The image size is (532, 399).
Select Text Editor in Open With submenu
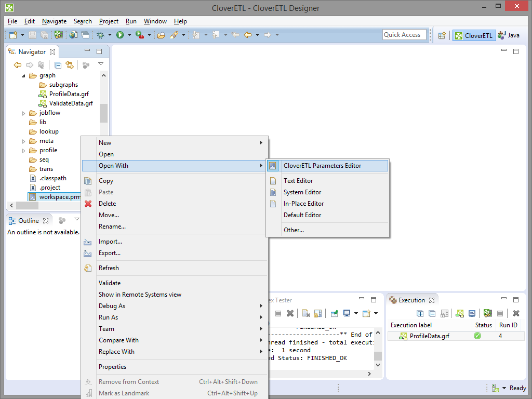pos(298,181)
